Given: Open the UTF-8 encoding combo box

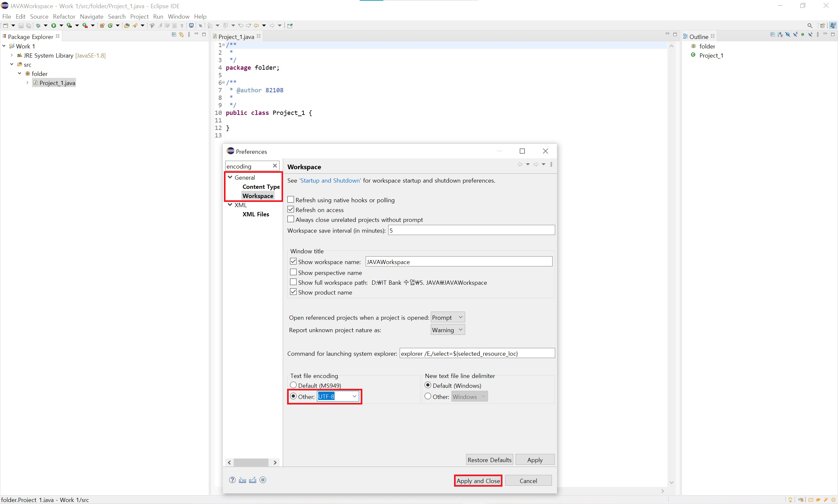Looking at the screenshot, I should (x=354, y=396).
